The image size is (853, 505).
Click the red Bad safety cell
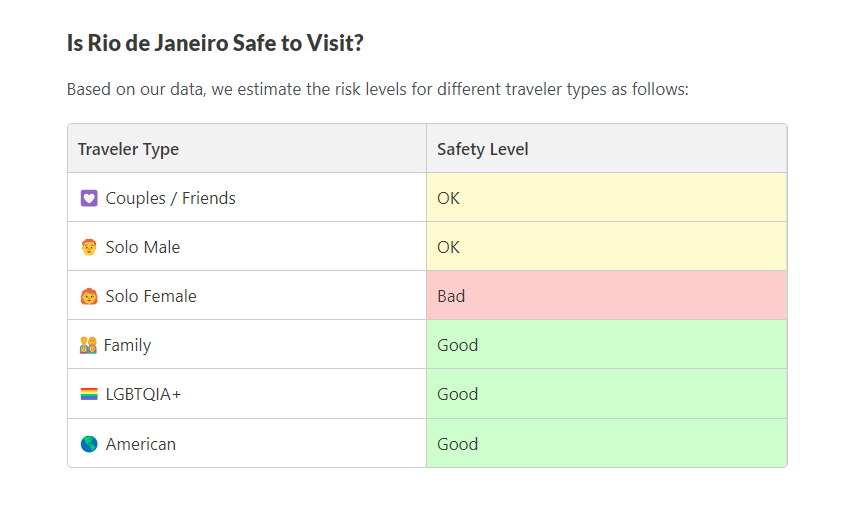coord(606,296)
